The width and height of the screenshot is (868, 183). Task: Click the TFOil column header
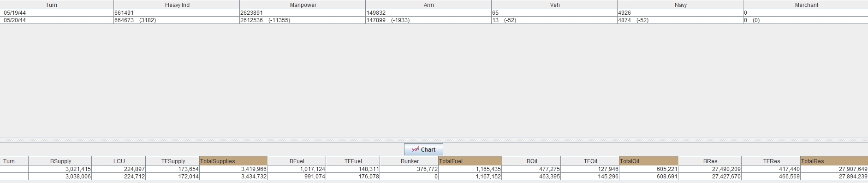(x=590, y=161)
